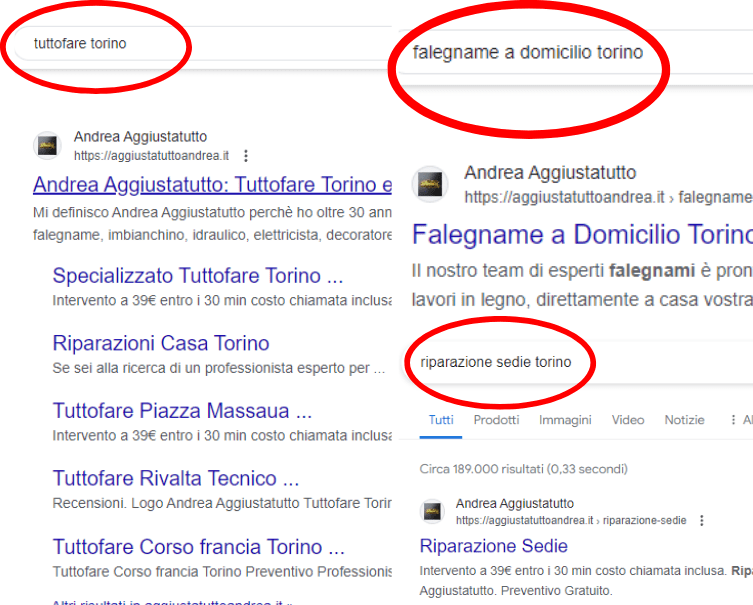The image size is (753, 605).
Task: Switch to the Immagini tab
Action: 565,420
